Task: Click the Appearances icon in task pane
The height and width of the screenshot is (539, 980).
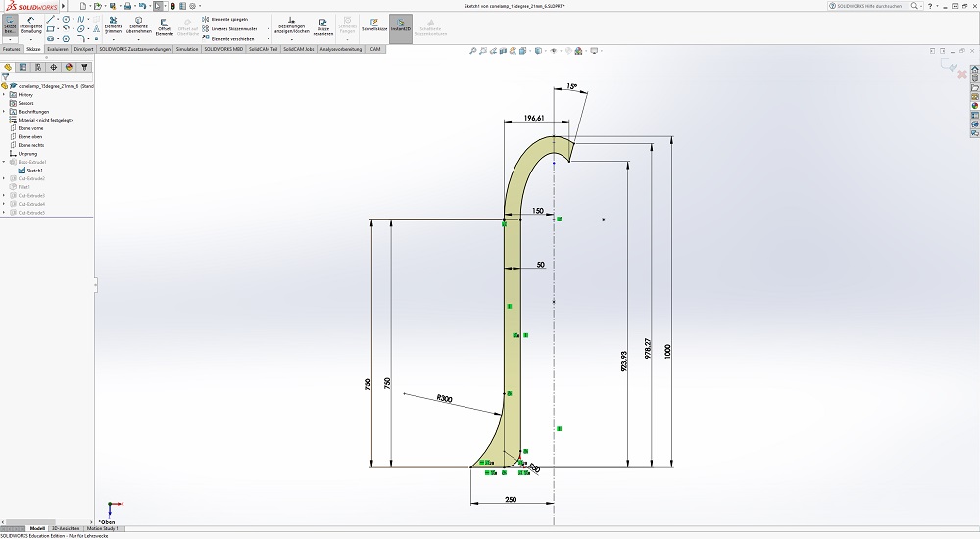Action: (974, 106)
